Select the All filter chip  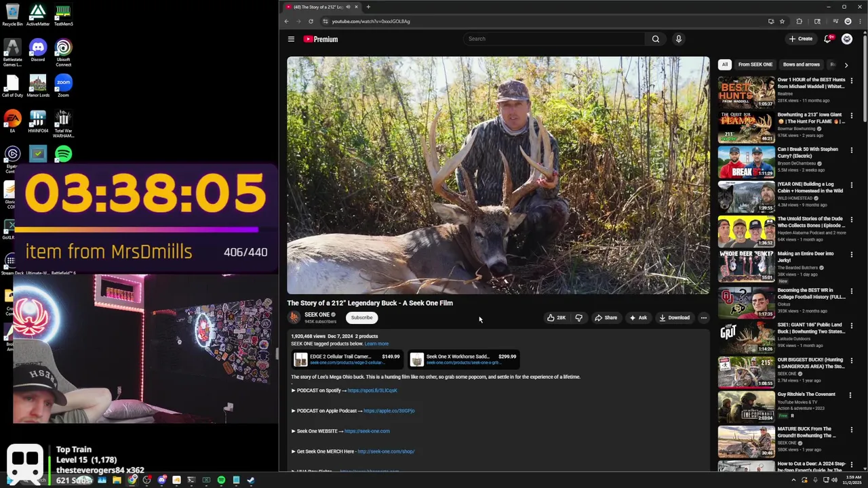click(x=725, y=64)
